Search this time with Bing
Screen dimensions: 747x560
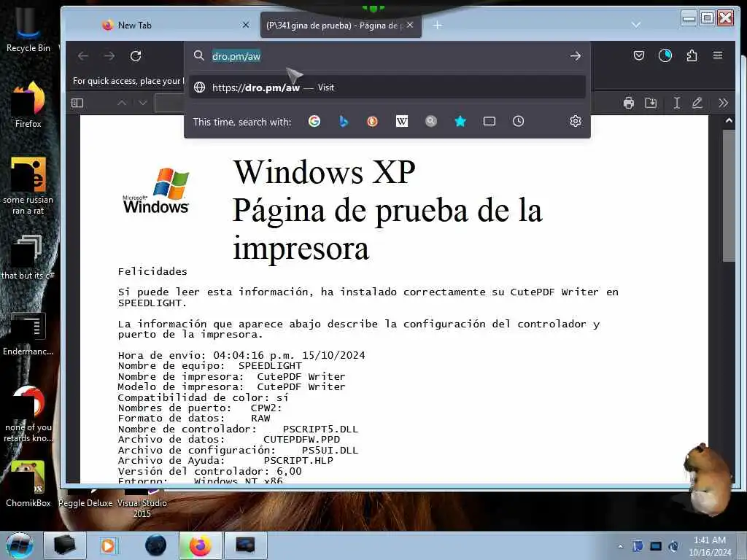pos(344,122)
